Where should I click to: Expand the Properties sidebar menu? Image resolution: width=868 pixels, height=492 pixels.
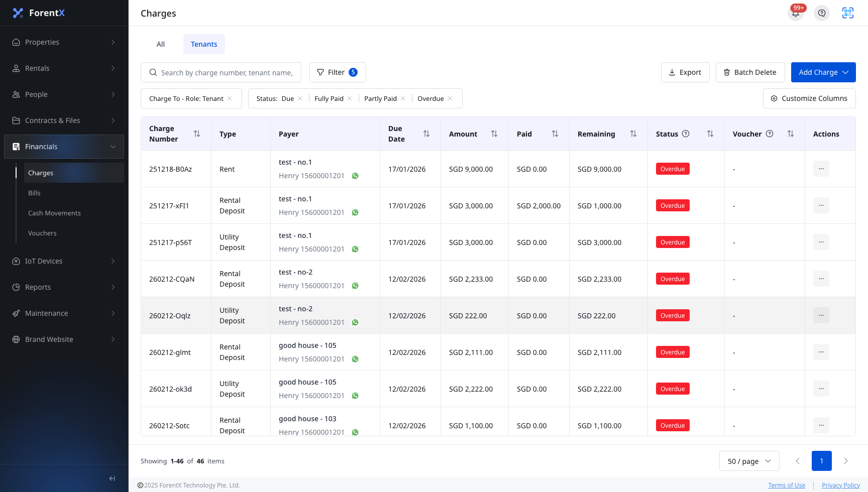[x=64, y=42]
